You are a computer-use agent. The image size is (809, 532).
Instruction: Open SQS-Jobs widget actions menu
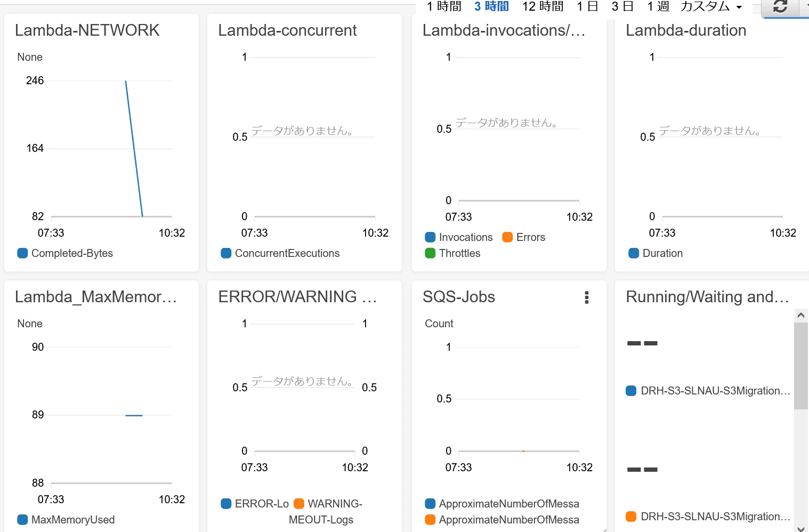pyautogui.click(x=587, y=297)
